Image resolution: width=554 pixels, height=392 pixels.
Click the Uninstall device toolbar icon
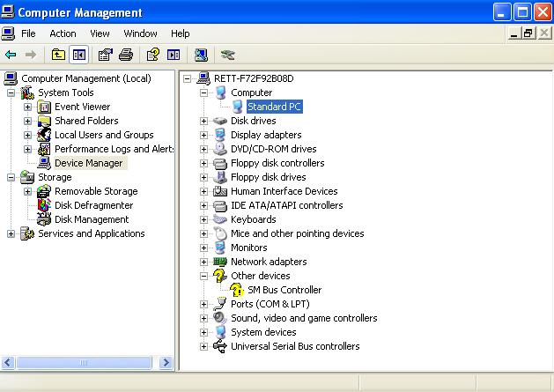[x=228, y=55]
